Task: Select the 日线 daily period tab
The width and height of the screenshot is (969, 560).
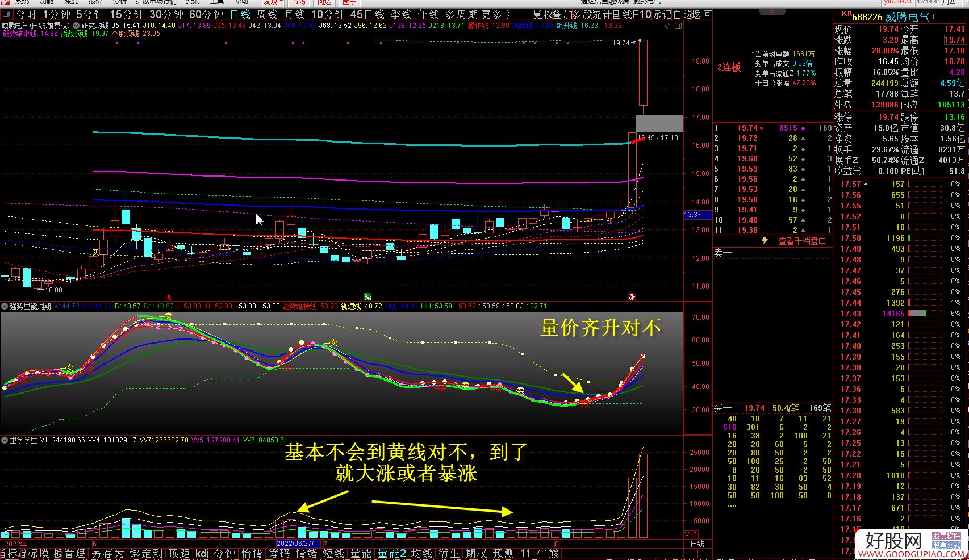Action: point(240,14)
